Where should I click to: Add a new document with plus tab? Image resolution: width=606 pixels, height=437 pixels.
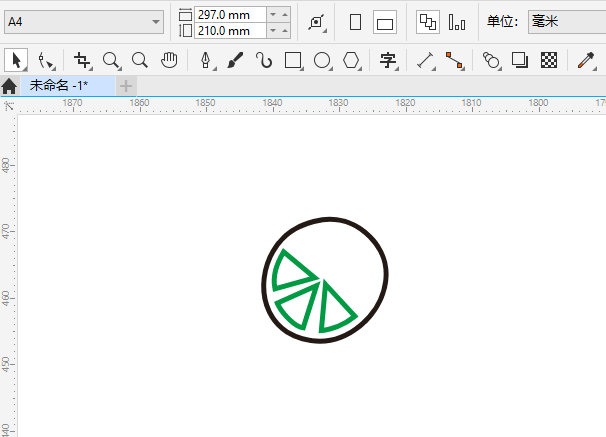click(x=126, y=86)
